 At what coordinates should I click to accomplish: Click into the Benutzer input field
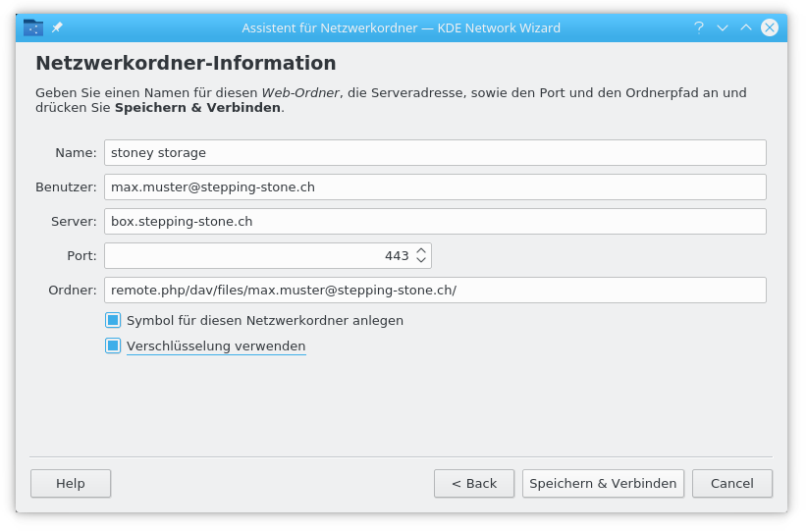[435, 186]
